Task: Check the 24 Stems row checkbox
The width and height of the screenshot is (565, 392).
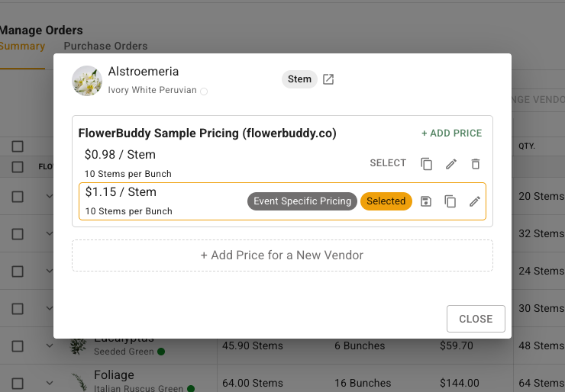Action: click(x=18, y=272)
